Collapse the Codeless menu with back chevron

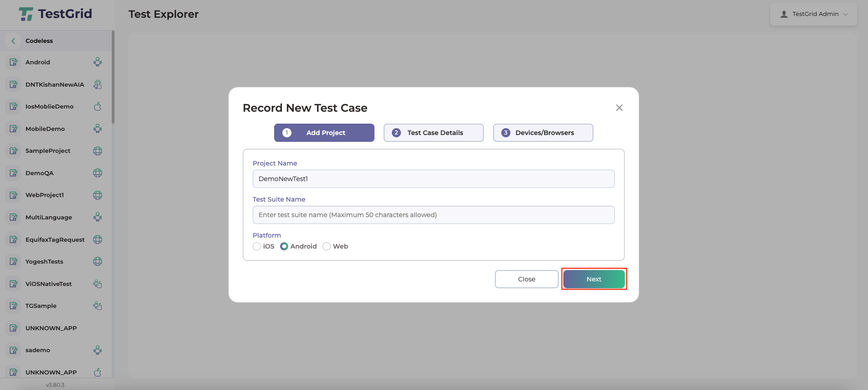[13, 41]
